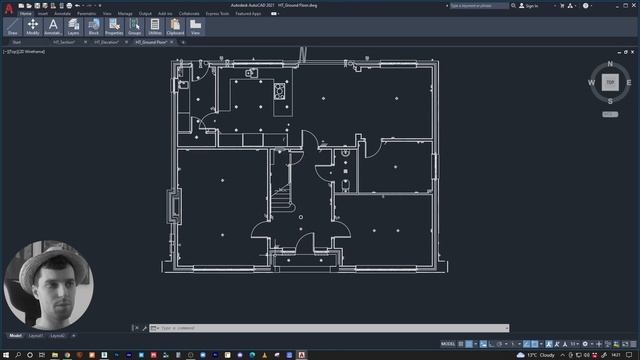
Task: Click the New file icon in Quick Access
Action: point(21,6)
